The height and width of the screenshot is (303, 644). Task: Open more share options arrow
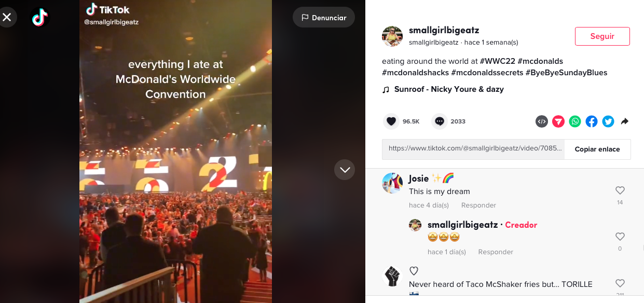tap(625, 121)
